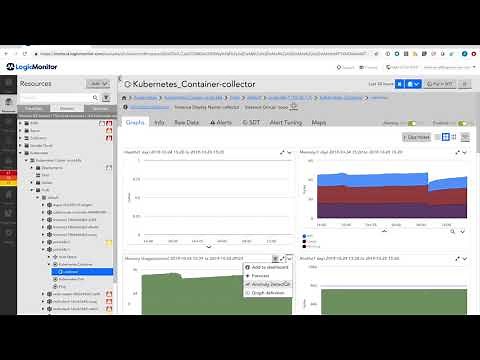Switch to the Alerts tab

point(221,122)
